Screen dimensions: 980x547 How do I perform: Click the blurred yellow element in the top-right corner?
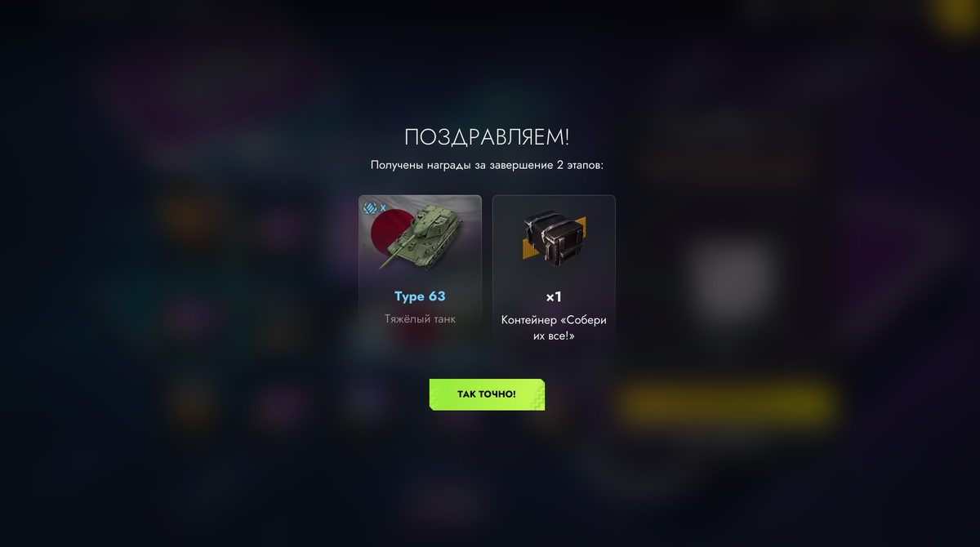click(x=962, y=15)
